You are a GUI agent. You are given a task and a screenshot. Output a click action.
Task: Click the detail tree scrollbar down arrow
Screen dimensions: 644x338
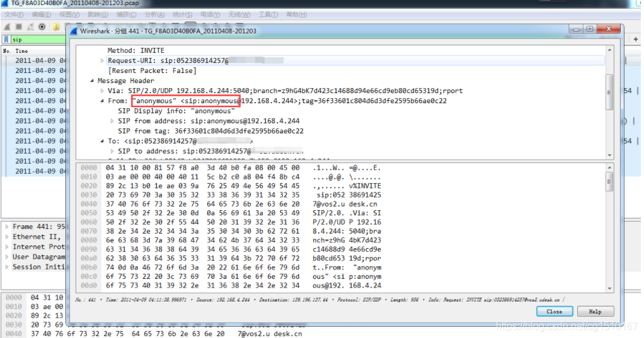coord(609,155)
